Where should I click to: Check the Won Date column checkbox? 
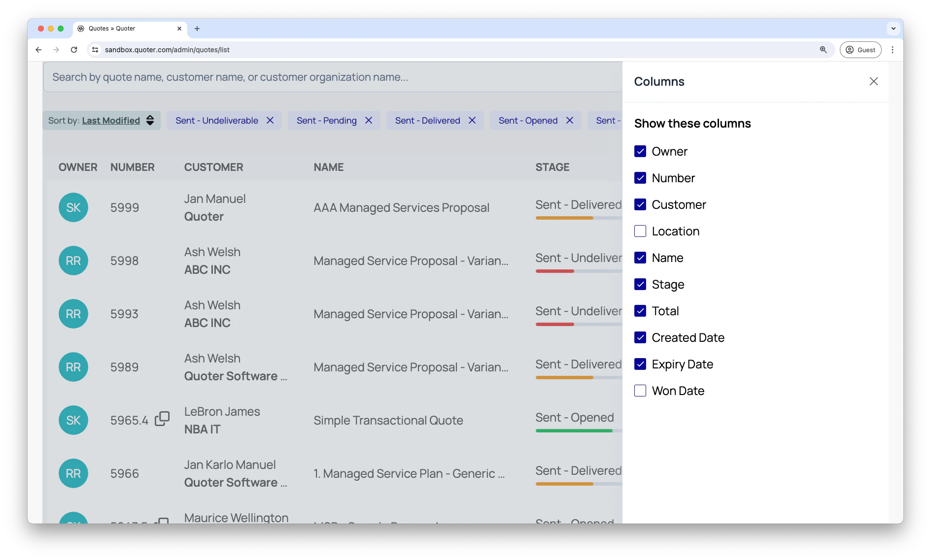coord(640,391)
